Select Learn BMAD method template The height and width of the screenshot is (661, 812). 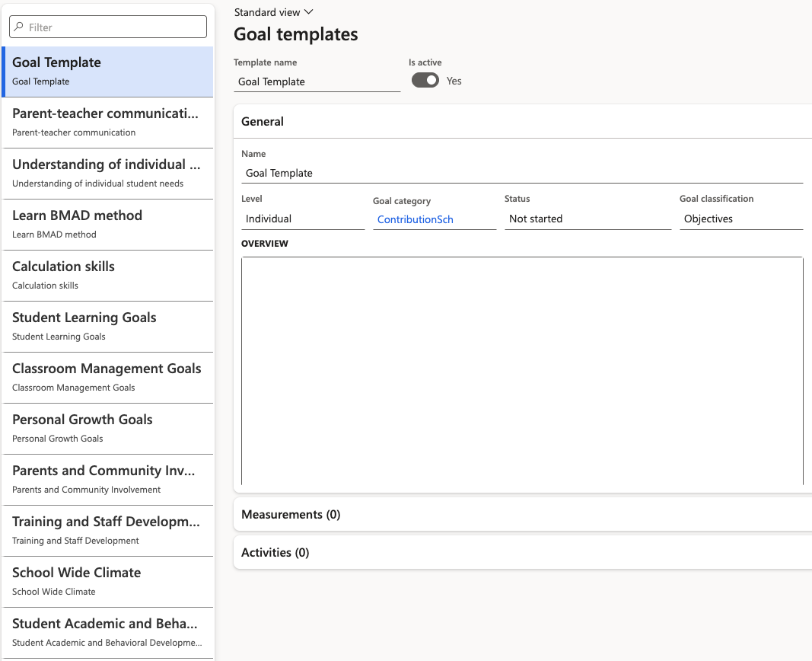tap(108, 225)
